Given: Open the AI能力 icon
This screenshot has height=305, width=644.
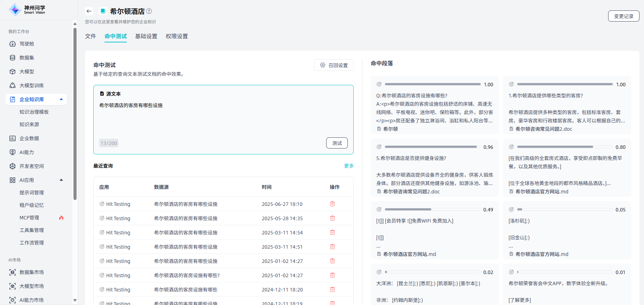Looking at the screenshot, I should [x=13, y=152].
